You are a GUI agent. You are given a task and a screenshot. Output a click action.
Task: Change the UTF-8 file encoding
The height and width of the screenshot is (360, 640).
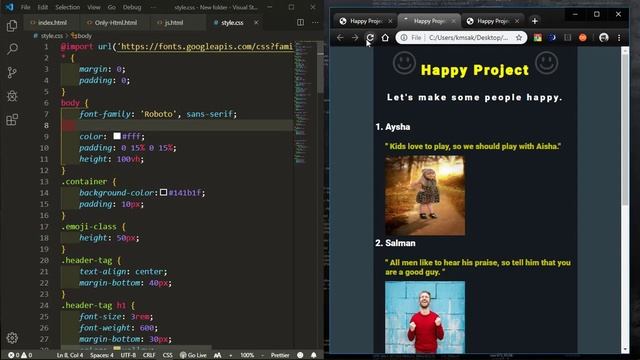coord(128,355)
